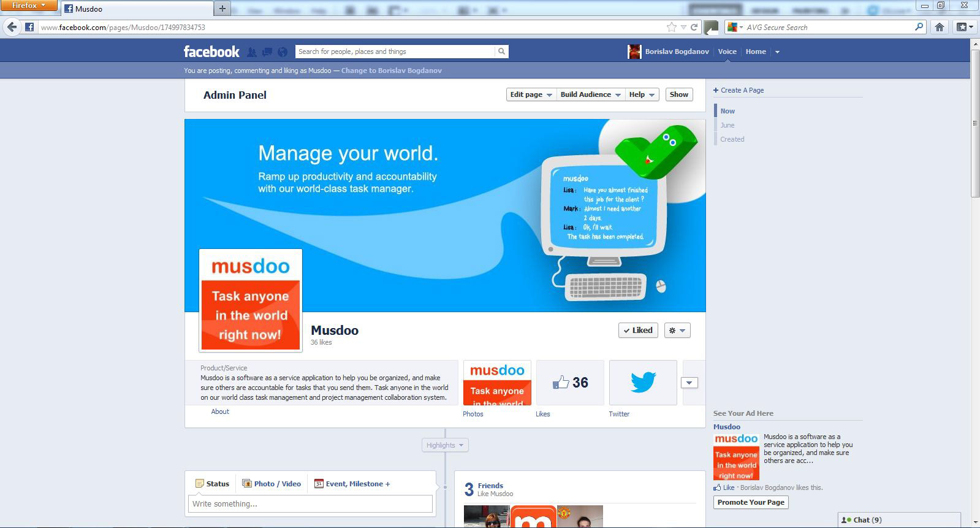The width and height of the screenshot is (980, 528).
Task: Toggle the Liked button on Musdoo page
Action: 638,331
